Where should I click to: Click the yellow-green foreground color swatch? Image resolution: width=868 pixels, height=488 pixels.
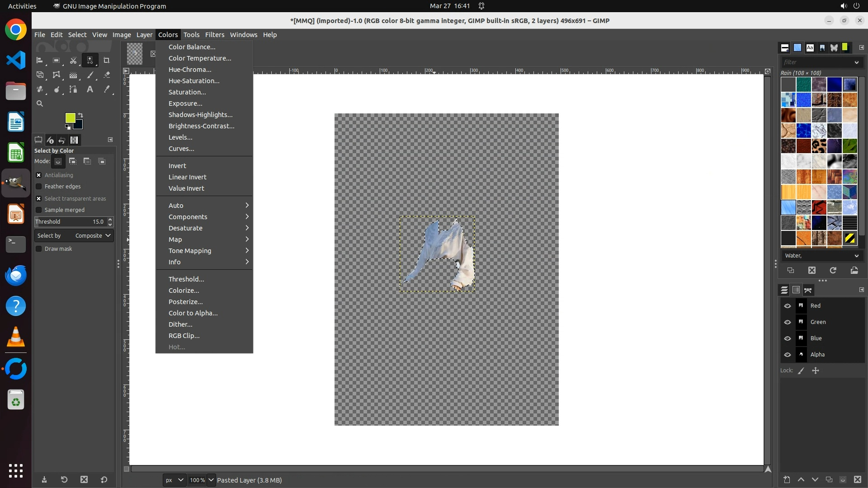70,118
